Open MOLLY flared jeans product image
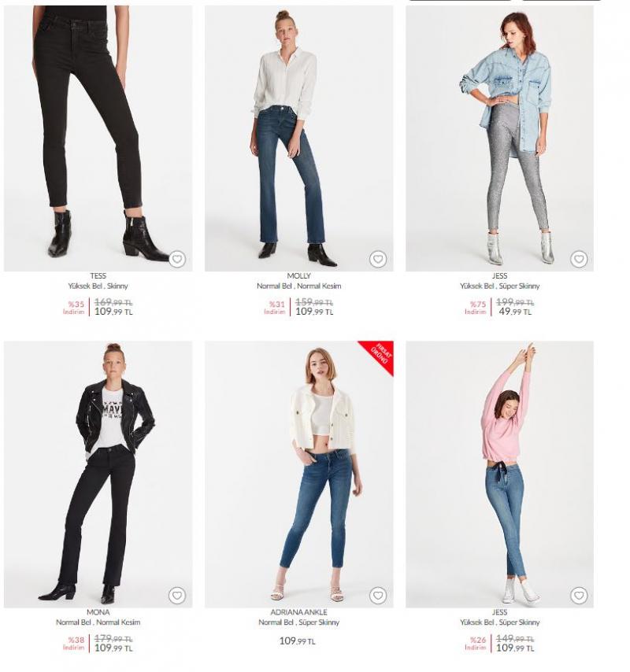The width and height of the screenshot is (630, 672). (x=299, y=138)
